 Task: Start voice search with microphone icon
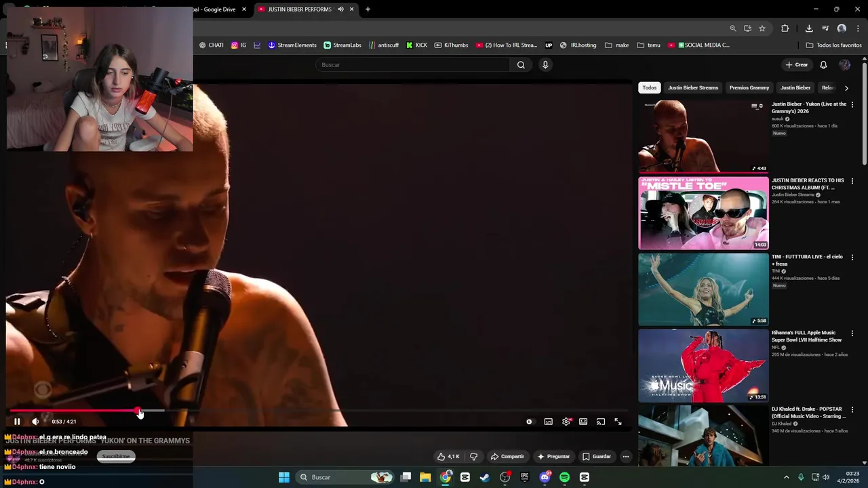tap(545, 65)
